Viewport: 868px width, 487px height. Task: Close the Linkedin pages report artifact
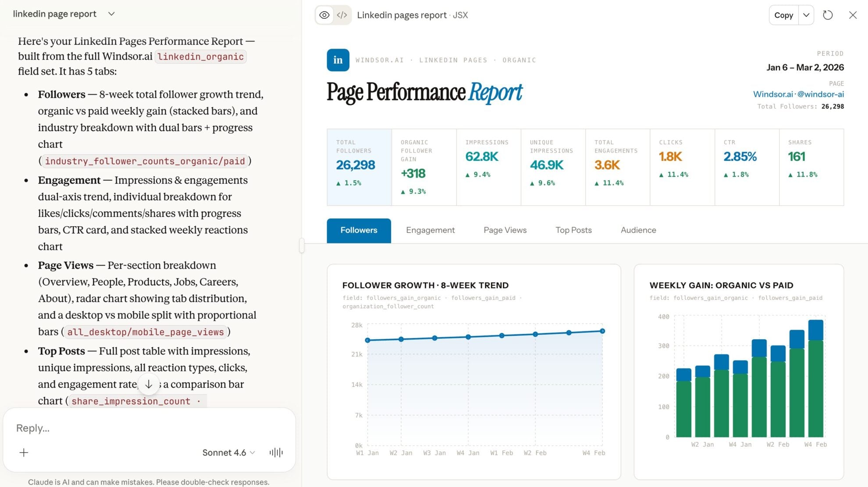[852, 14]
